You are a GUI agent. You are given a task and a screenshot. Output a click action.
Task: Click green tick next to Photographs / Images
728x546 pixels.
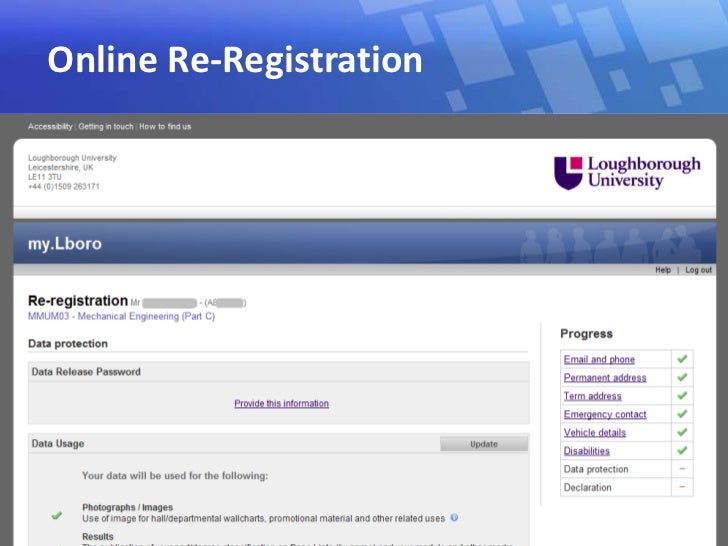tap(57, 515)
